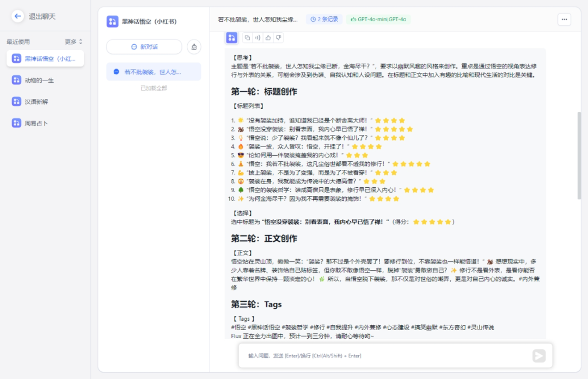Click the 第三轮：Tags heading
The image size is (588, 379).
click(256, 304)
